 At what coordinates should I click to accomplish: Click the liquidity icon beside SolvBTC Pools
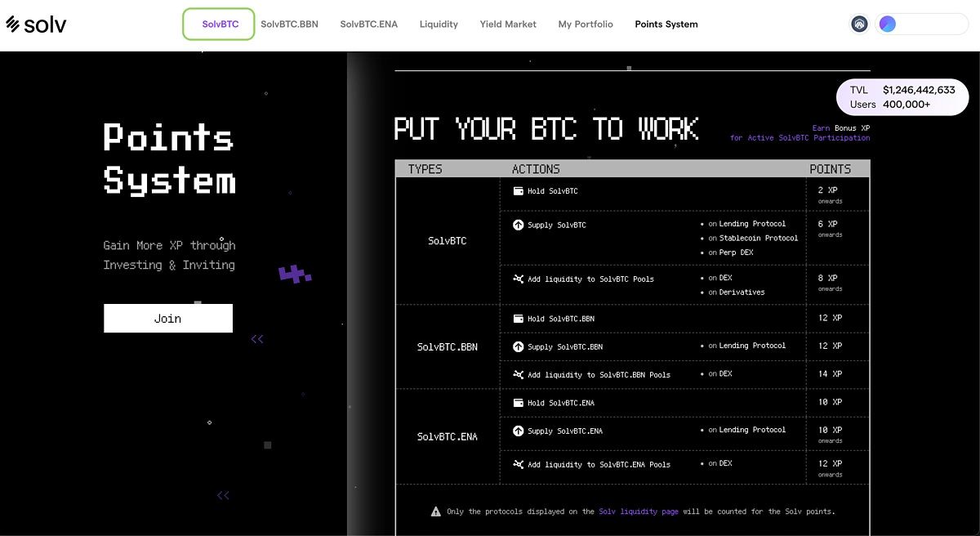pyautogui.click(x=518, y=279)
